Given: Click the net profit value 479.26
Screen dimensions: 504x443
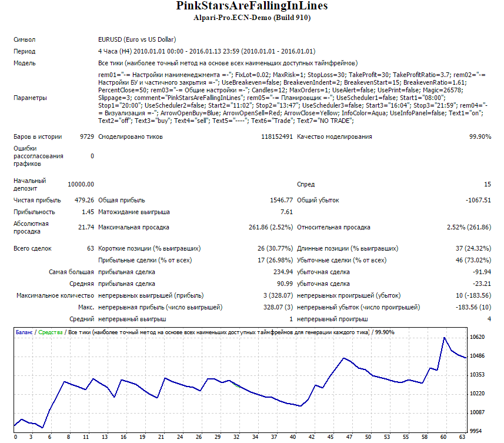Looking at the screenshot, I should click(x=84, y=200).
